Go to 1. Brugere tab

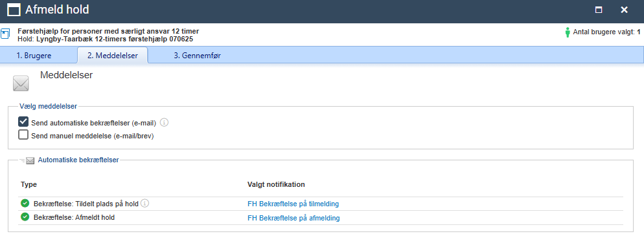click(x=34, y=56)
